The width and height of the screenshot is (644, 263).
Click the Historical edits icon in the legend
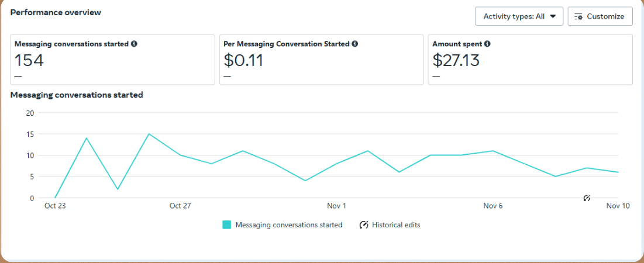[364, 225]
